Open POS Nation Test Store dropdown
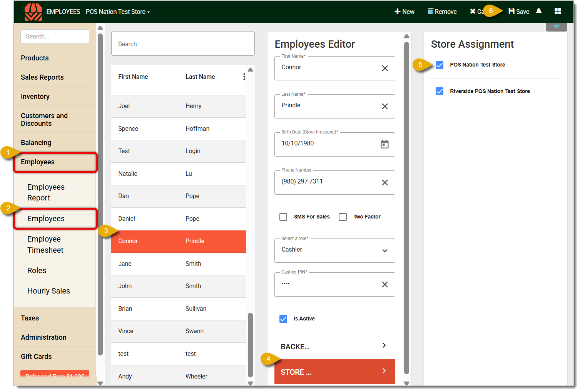 (x=118, y=12)
